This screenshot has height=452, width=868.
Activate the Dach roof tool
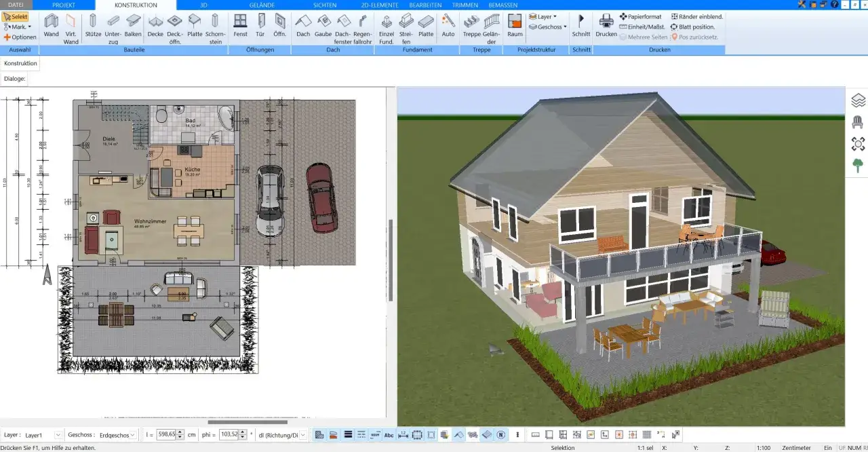pos(303,26)
